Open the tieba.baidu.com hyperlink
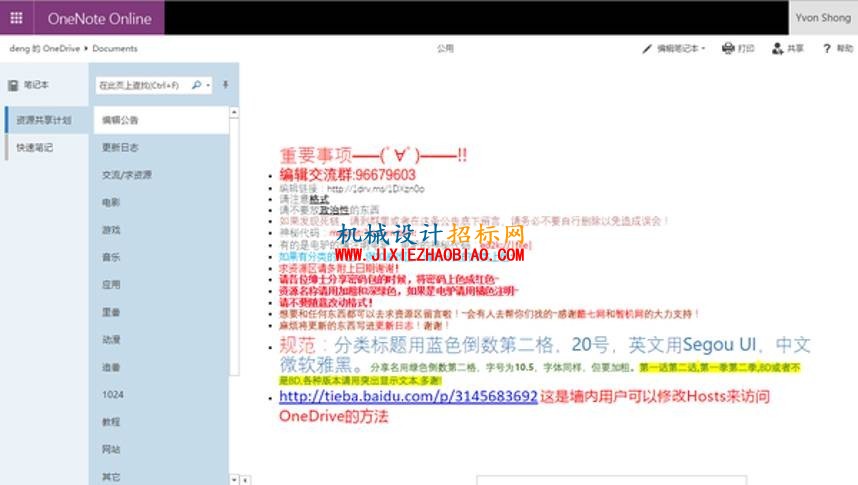Image resolution: width=858 pixels, height=485 pixels. point(408,396)
